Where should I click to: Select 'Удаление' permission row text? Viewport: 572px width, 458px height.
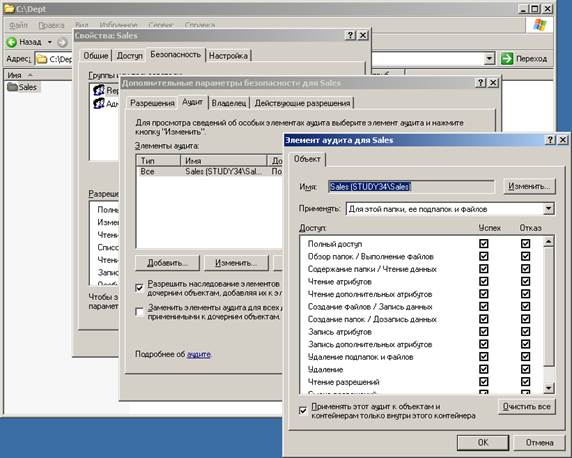pyautogui.click(x=325, y=369)
